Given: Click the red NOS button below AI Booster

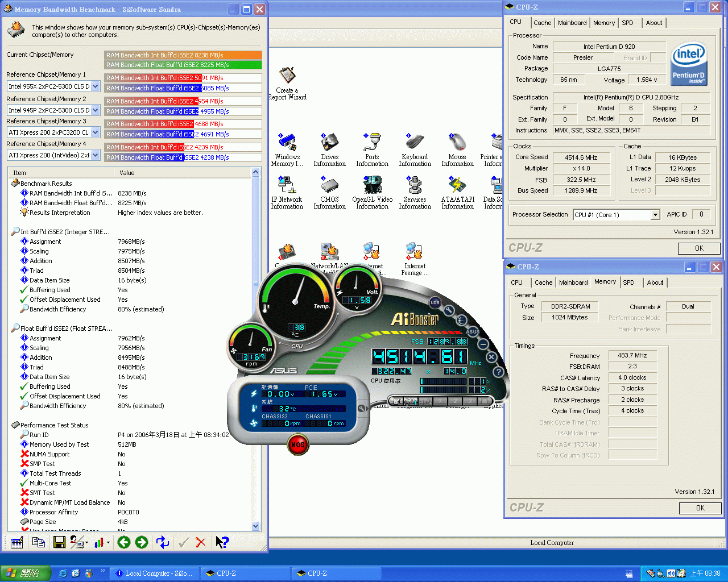Looking at the screenshot, I should [298, 444].
